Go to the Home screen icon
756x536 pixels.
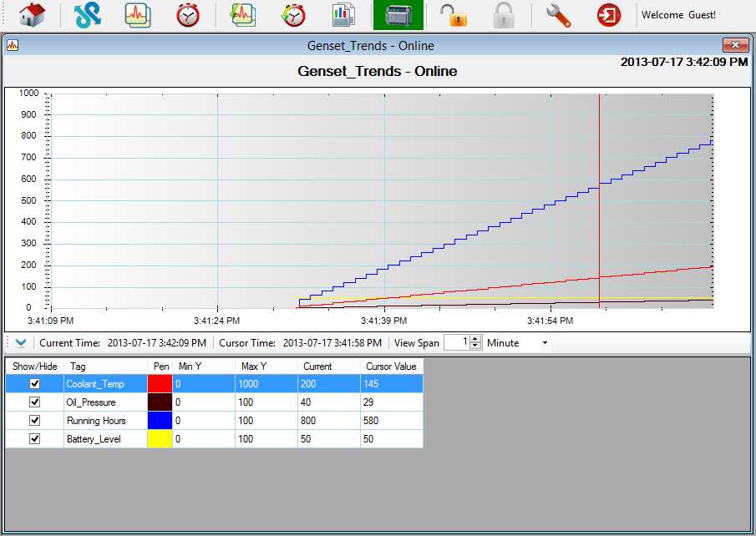32,15
